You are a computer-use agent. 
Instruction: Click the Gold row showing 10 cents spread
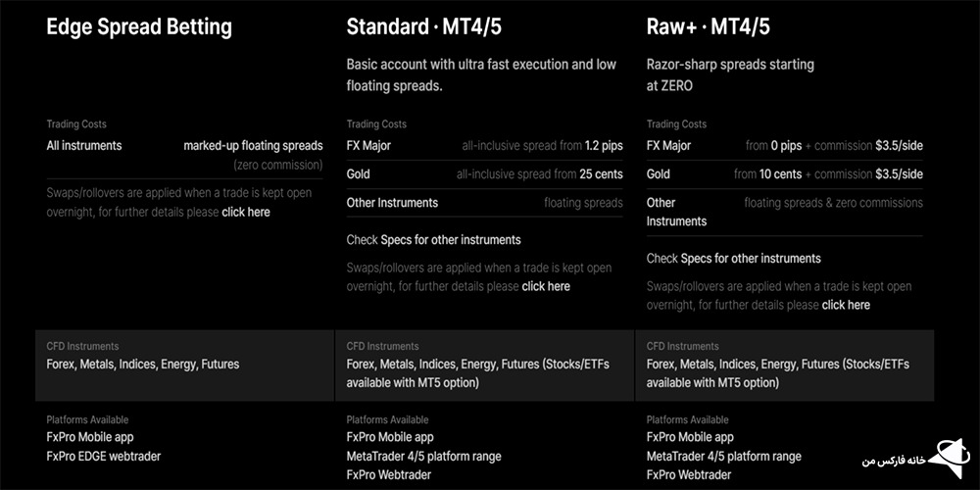[784, 174]
